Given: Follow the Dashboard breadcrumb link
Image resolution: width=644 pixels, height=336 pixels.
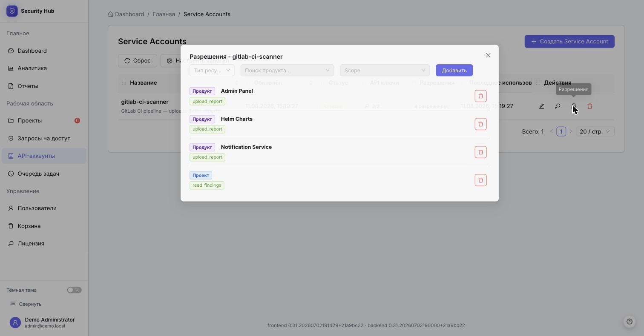Looking at the screenshot, I should pos(126,14).
